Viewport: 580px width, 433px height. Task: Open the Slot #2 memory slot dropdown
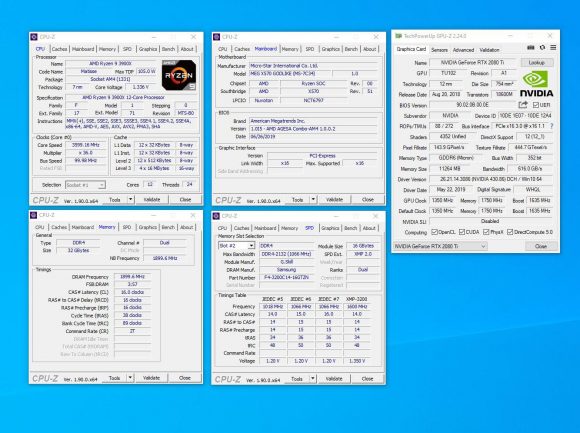[x=236, y=246]
